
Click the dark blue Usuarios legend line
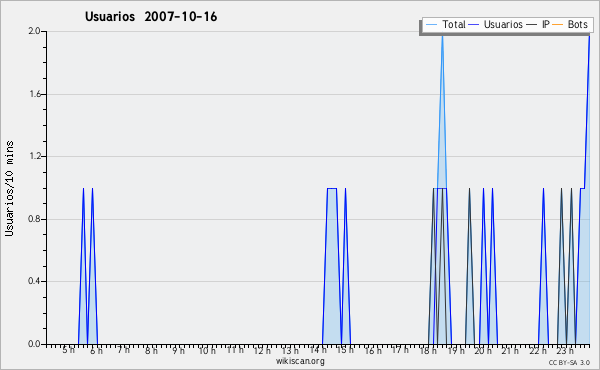[x=474, y=25]
